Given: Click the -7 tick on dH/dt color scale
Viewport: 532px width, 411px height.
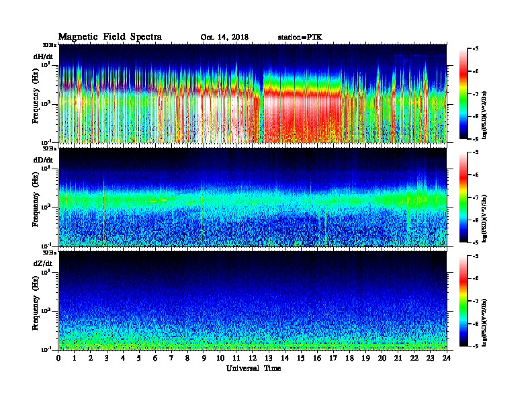Looking at the screenshot, I should (x=475, y=94).
